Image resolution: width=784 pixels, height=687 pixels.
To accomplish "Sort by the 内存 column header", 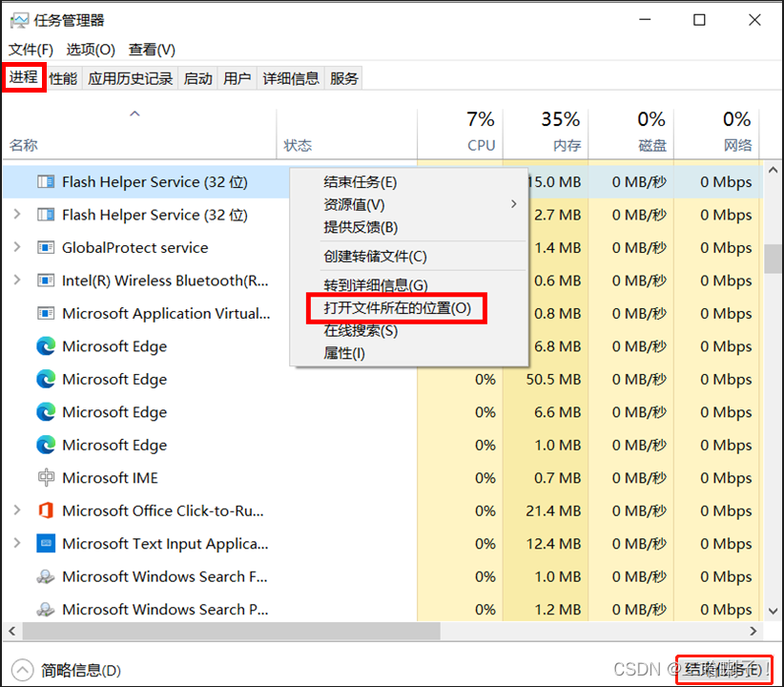I will coord(546,133).
